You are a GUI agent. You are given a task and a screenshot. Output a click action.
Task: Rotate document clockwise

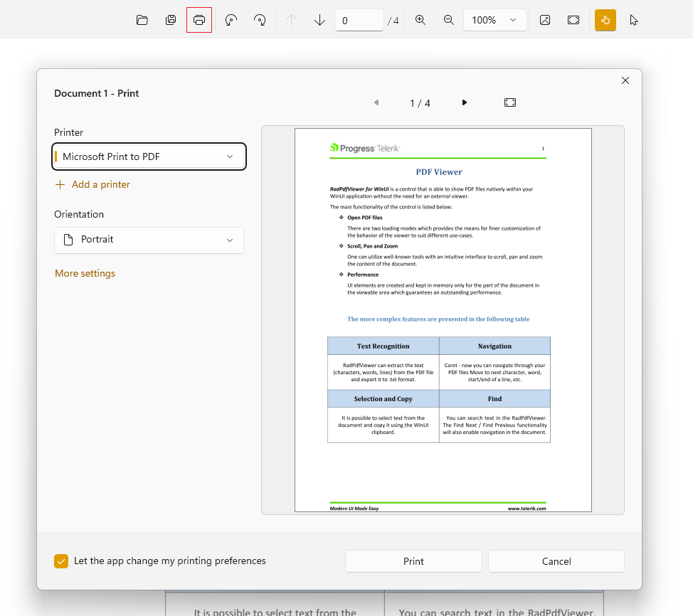[260, 20]
